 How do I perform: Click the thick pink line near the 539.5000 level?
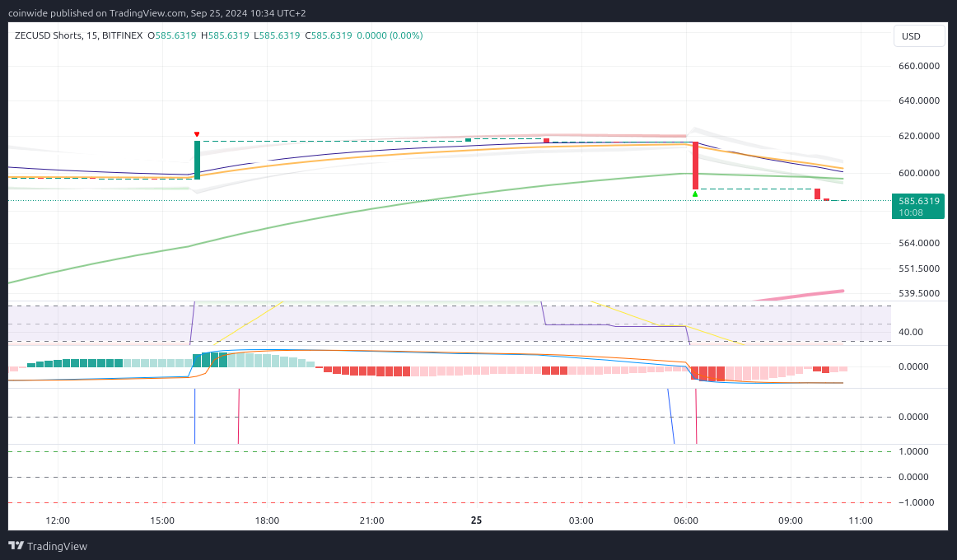(800, 296)
